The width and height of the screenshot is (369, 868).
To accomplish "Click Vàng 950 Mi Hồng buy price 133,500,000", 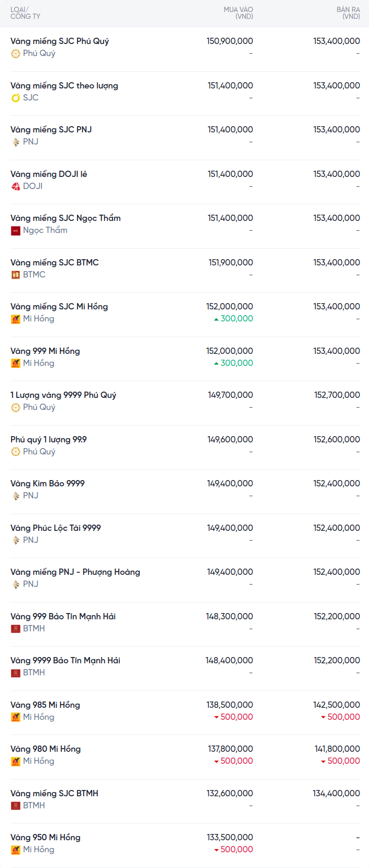I will [x=230, y=838].
